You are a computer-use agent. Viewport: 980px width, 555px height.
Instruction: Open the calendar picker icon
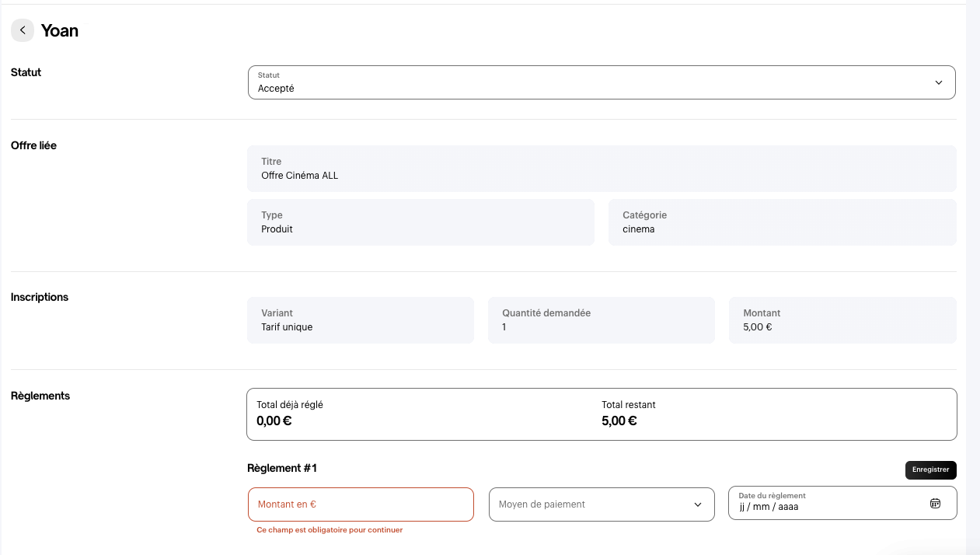click(935, 504)
